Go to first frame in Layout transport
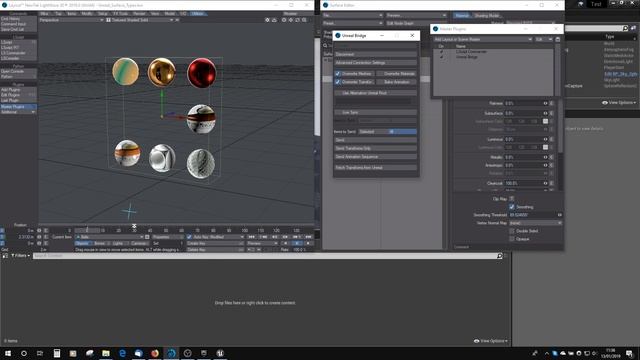 coord(251,237)
